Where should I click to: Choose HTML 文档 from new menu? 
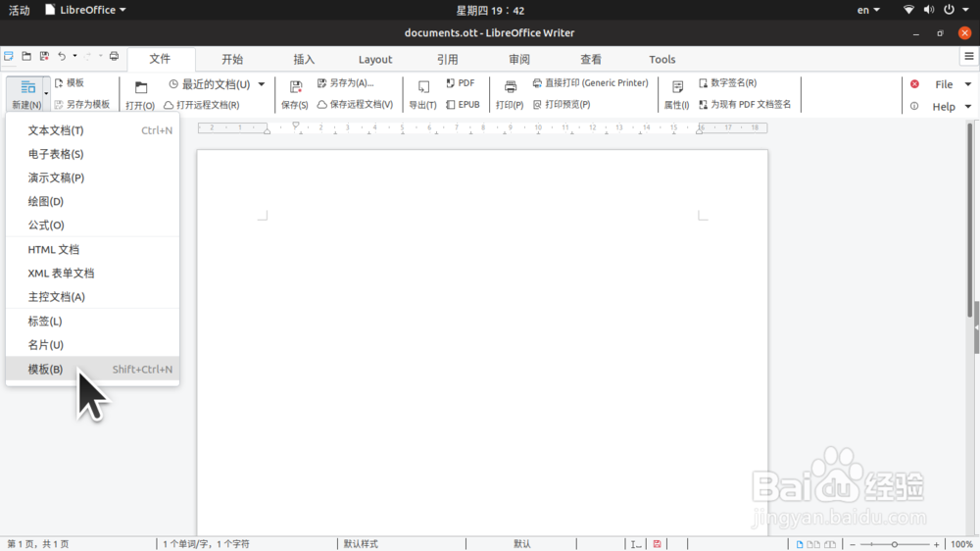click(92, 250)
